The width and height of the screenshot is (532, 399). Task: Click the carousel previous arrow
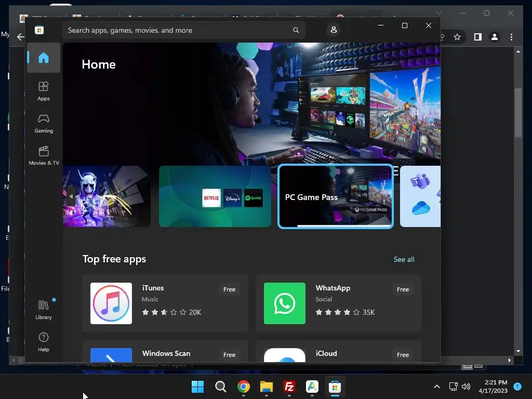point(71,196)
